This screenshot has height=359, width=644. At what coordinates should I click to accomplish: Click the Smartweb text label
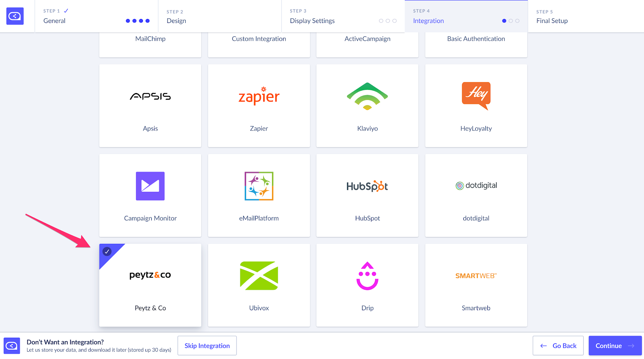click(476, 308)
